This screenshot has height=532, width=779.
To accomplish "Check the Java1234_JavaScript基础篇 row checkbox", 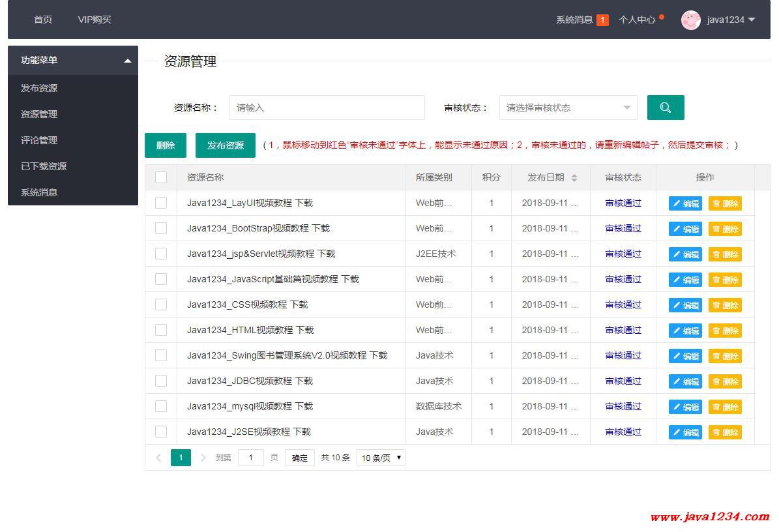I will click(161, 279).
